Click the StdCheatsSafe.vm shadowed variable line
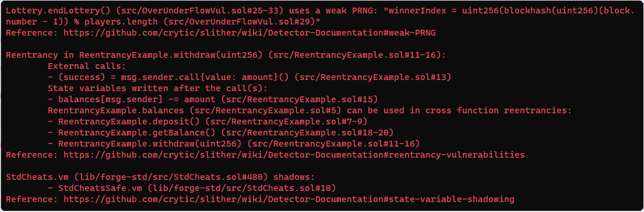The height and width of the screenshot is (212, 644). coord(192,189)
